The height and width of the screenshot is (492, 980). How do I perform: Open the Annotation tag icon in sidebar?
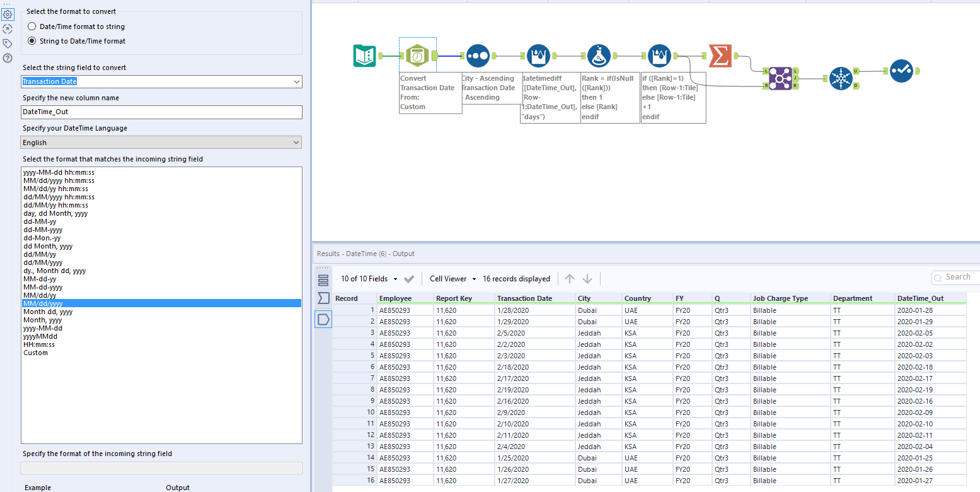tap(8, 44)
